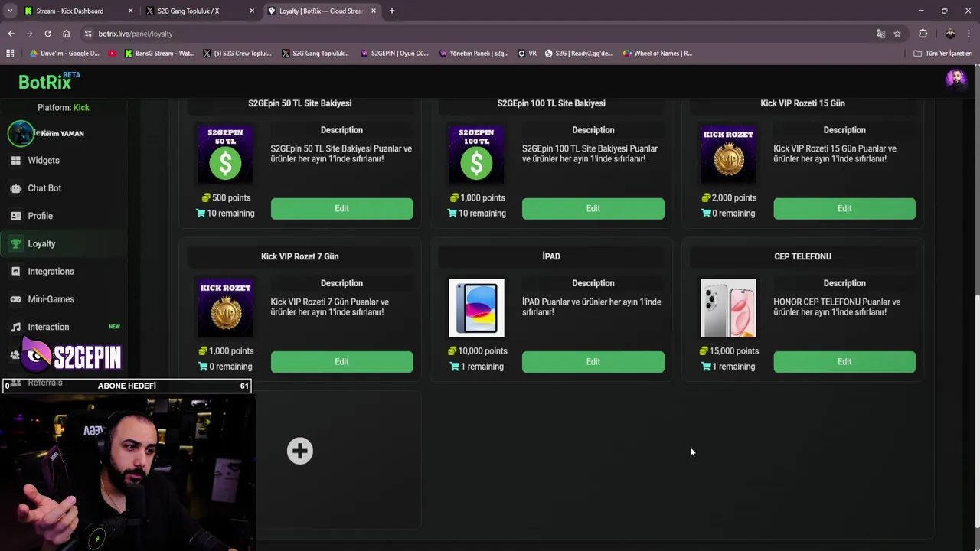Go to Profile in sidebar
The image size is (980, 551).
click(x=40, y=216)
